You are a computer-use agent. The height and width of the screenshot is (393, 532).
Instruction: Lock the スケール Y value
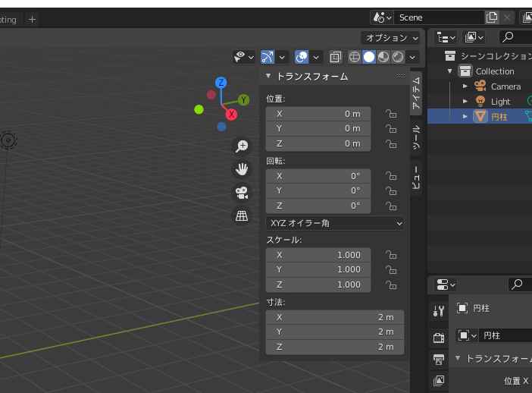(391, 269)
